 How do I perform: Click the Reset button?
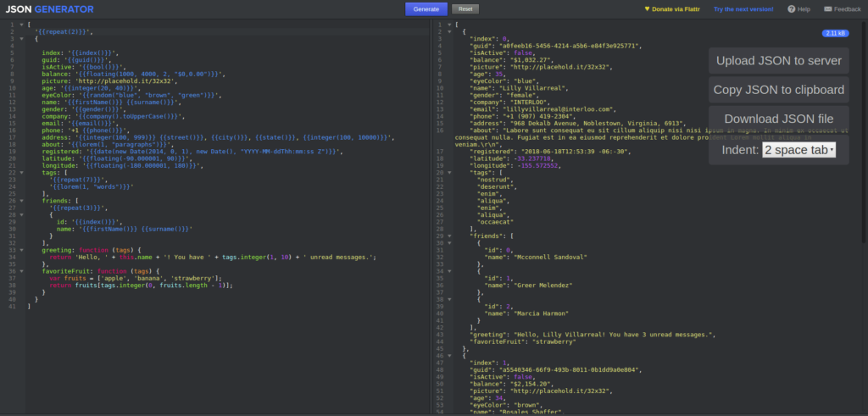point(465,9)
